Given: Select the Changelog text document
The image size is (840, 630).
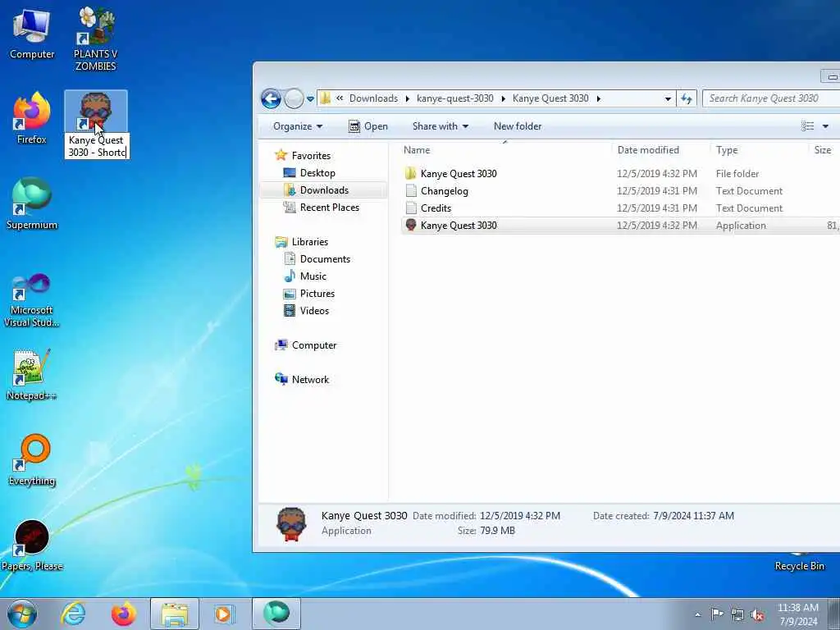Looking at the screenshot, I should (x=620, y=190).
